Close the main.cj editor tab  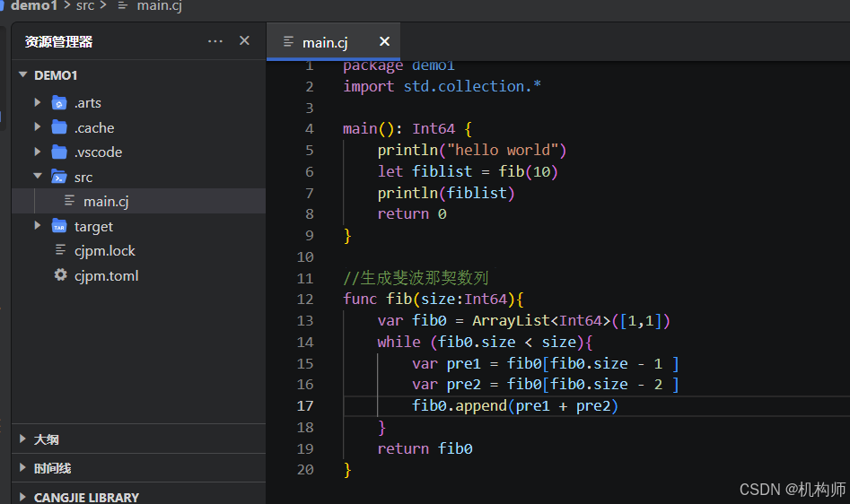(384, 41)
